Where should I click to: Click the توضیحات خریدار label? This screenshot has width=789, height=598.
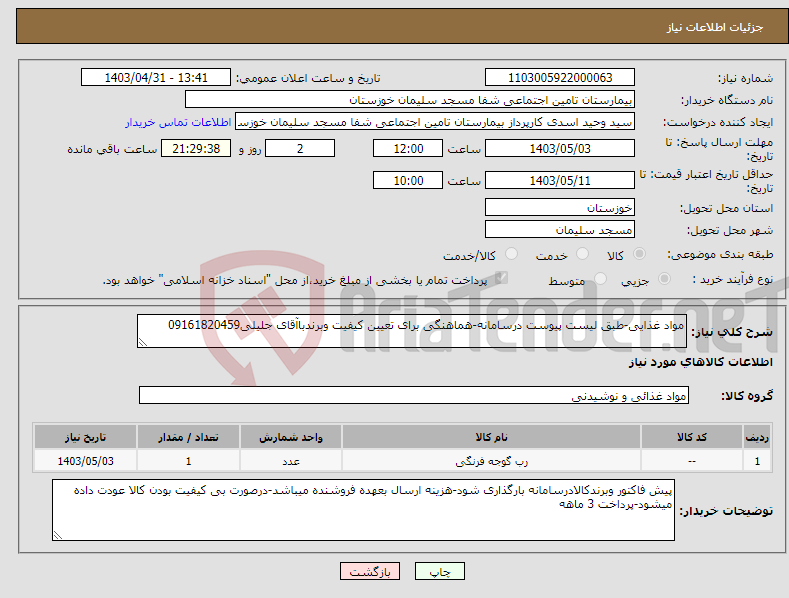coord(726,511)
